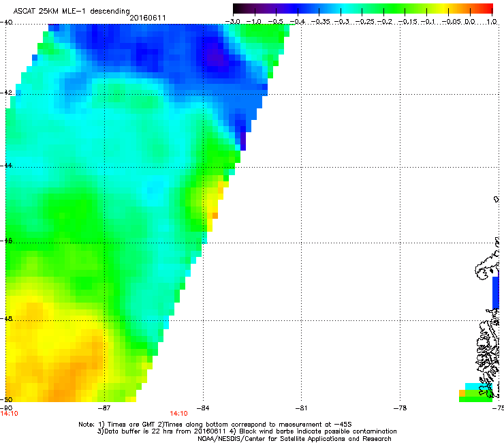This screenshot has height=443, width=504.
Task: Click the NOAA/NESDIS credit line
Action: tap(294, 439)
